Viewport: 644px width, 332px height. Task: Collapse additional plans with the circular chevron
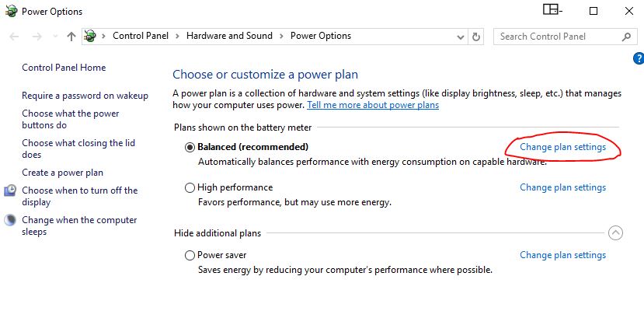[615, 233]
